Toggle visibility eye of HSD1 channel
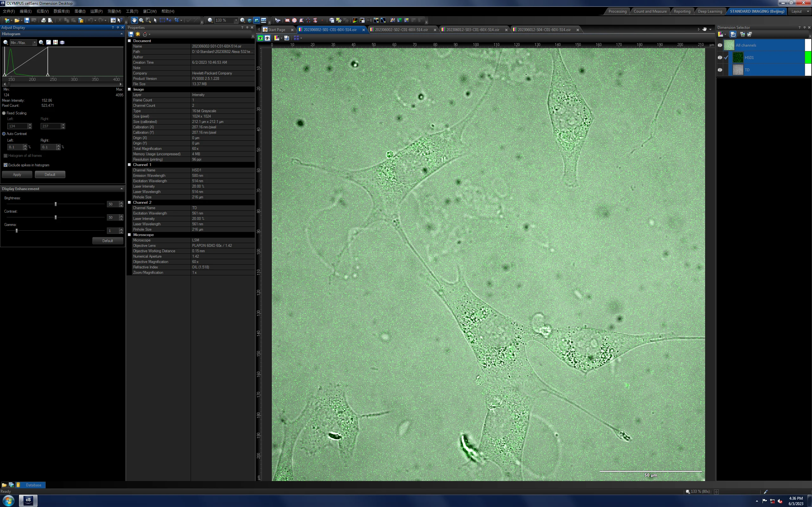 tap(720, 57)
